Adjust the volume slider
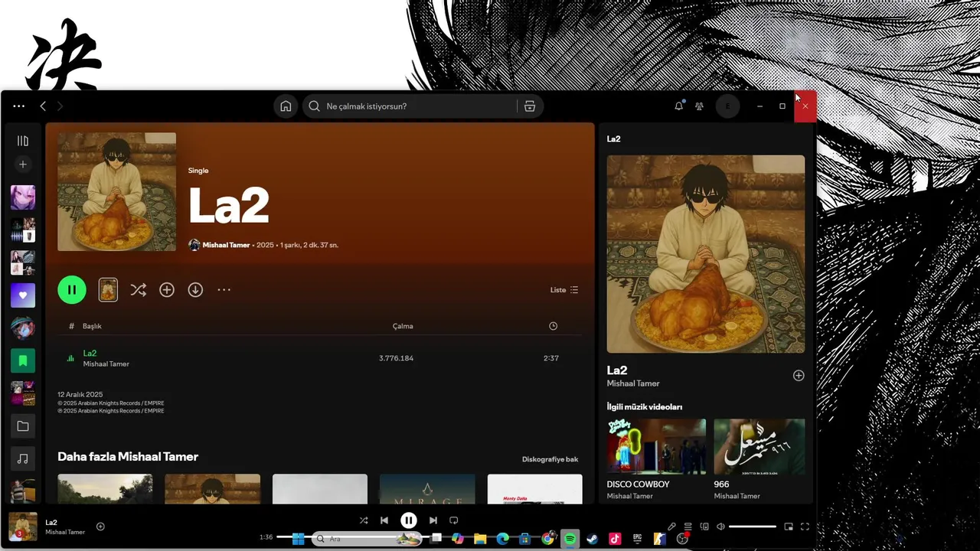This screenshot has height=551, width=980. pyautogui.click(x=753, y=527)
